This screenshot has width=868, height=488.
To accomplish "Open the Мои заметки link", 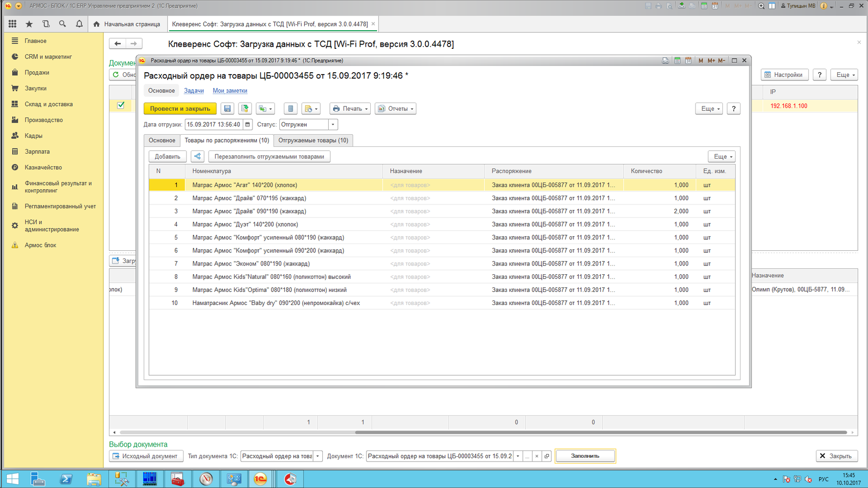I will coord(230,91).
